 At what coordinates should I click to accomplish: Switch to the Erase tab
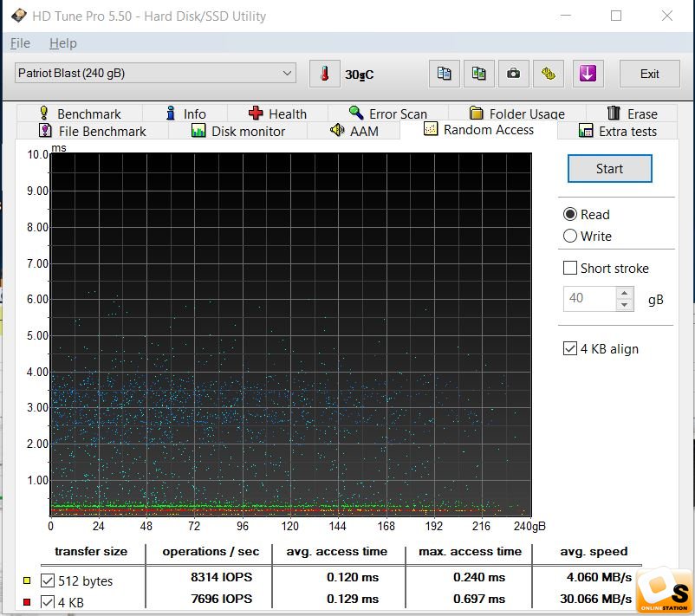coord(632,113)
